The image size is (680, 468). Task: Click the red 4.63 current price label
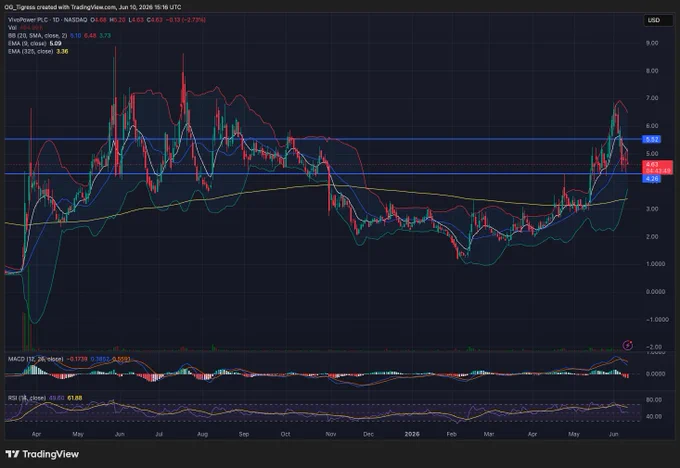click(657, 167)
